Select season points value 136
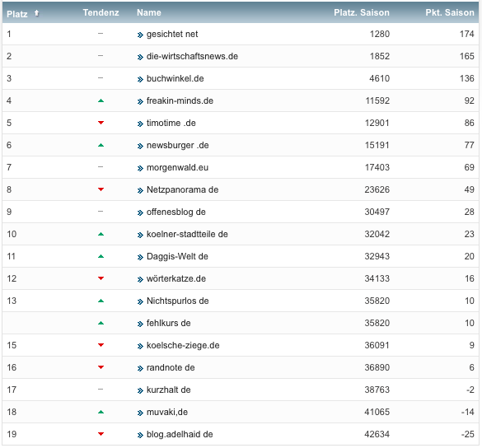Viewport: 482px width, 448px height. pos(467,78)
